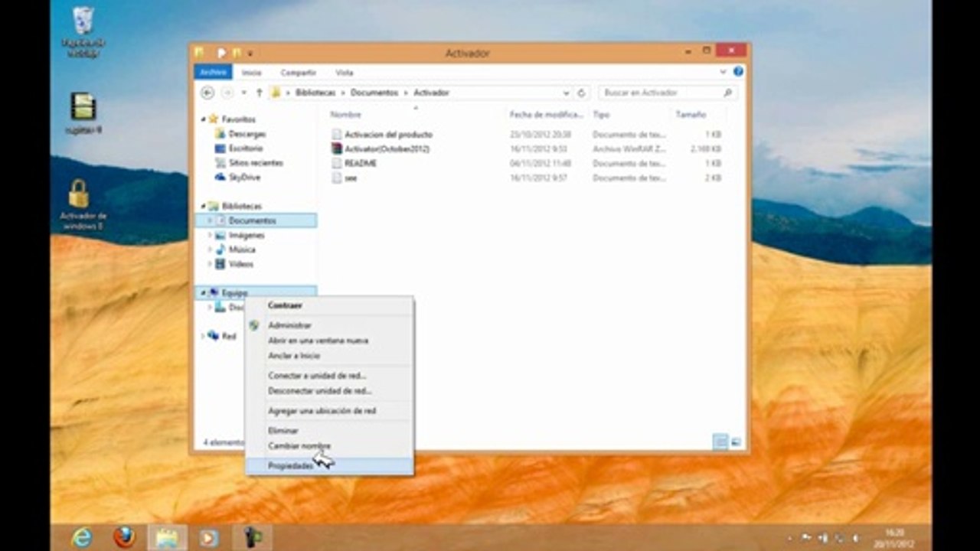Refresh the Activador folder view

581,93
